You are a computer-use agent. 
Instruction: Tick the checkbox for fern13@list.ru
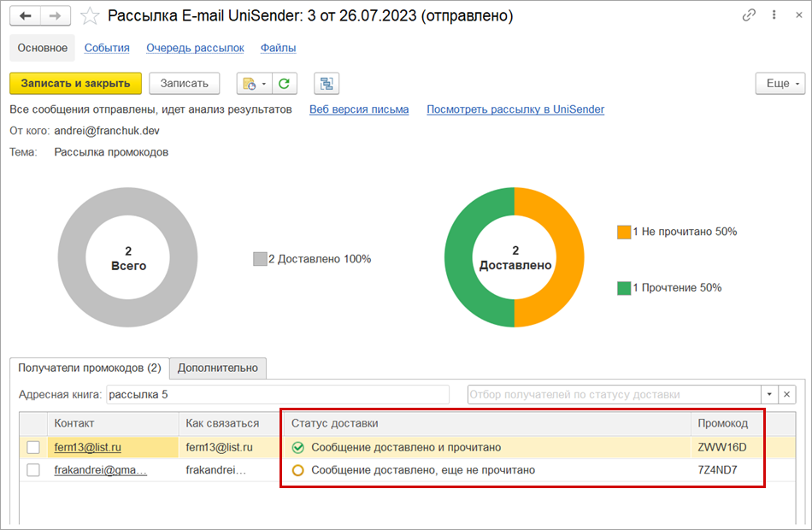click(x=33, y=447)
